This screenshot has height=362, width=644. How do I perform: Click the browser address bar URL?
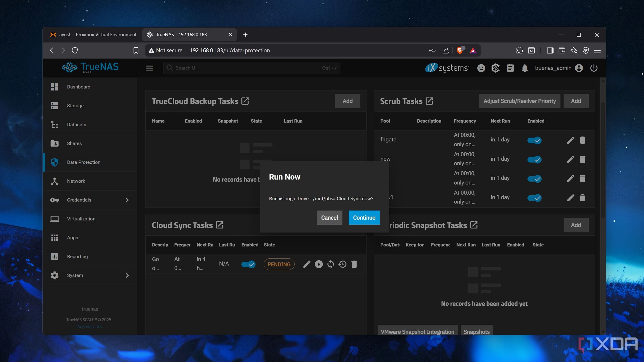pyautogui.click(x=230, y=50)
